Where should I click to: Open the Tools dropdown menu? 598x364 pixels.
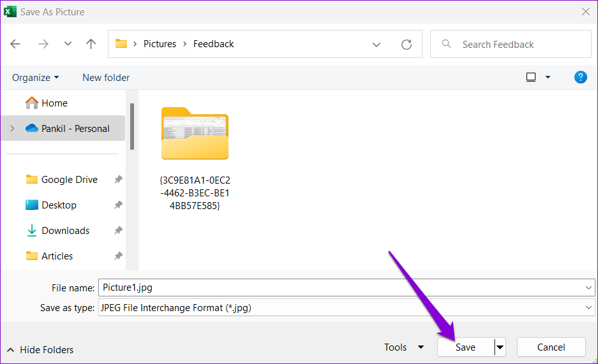(x=404, y=347)
